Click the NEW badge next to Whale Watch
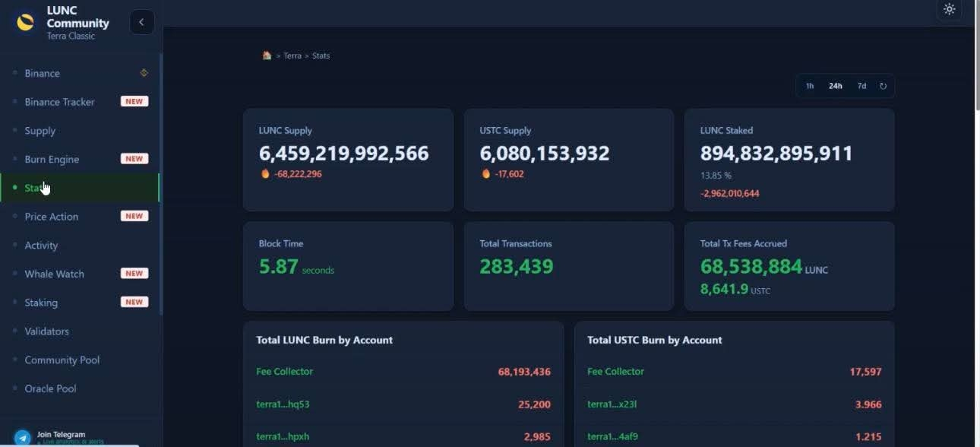Viewport: 980px width, 447px height. pyautogui.click(x=134, y=274)
